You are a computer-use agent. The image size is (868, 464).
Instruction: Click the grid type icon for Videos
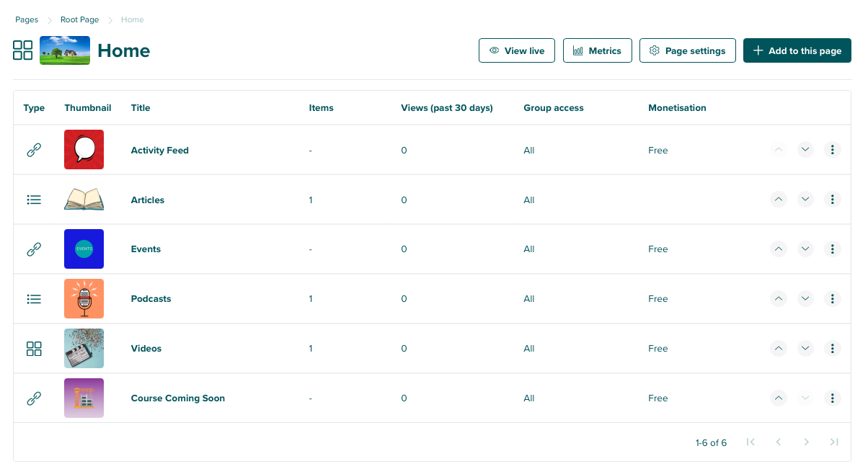34,349
